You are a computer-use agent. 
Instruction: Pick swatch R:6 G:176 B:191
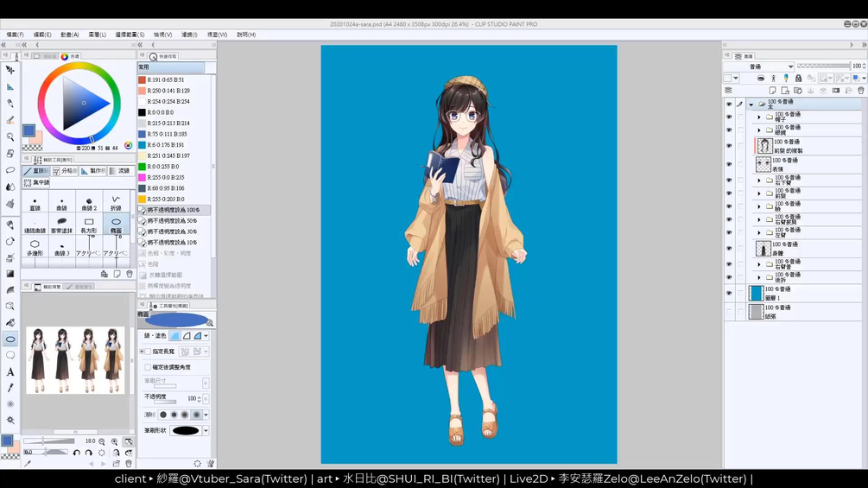pyautogui.click(x=174, y=145)
